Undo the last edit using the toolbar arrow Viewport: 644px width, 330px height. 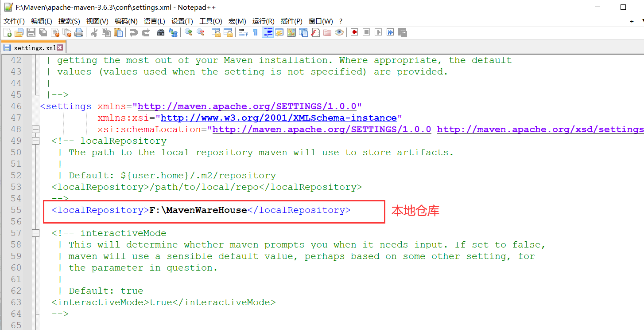click(x=133, y=32)
